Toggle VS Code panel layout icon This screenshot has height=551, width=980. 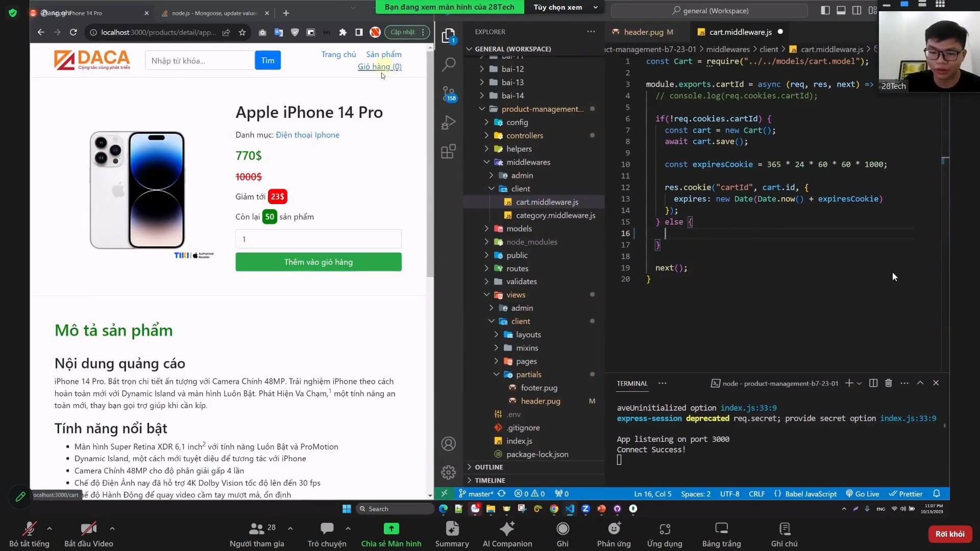(841, 11)
